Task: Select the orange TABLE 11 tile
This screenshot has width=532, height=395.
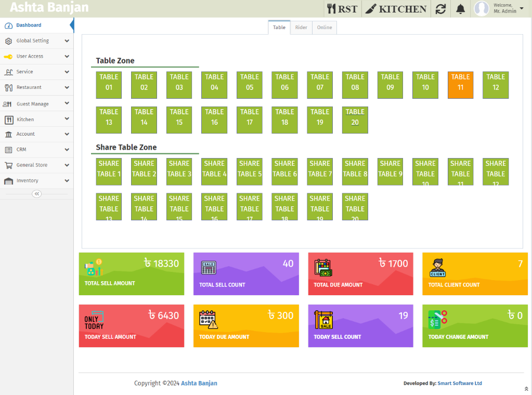Action: click(x=460, y=85)
